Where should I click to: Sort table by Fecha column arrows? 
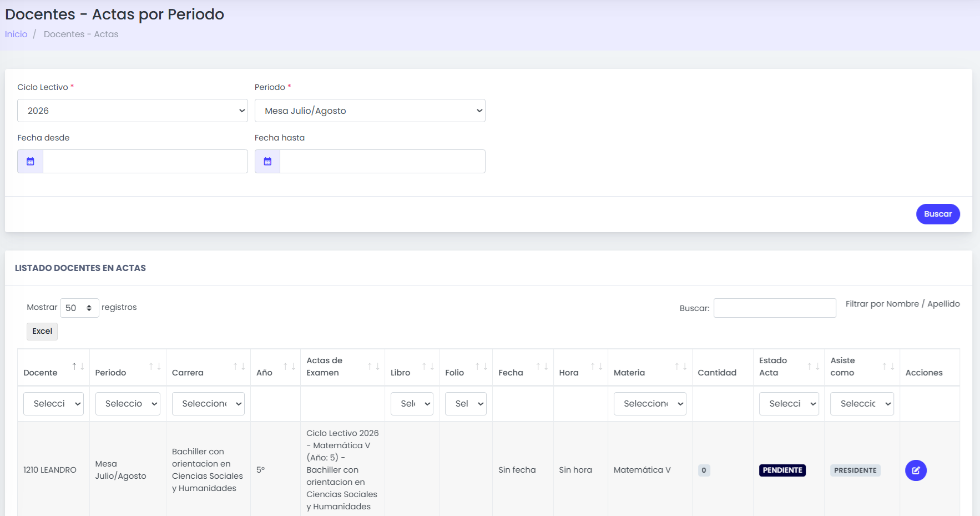(542, 367)
